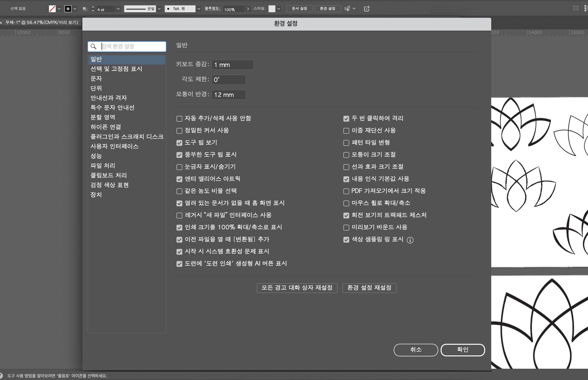Expand the 5pt. 원 brush dropdown
The width and height of the screenshot is (588, 380).
[199, 9]
